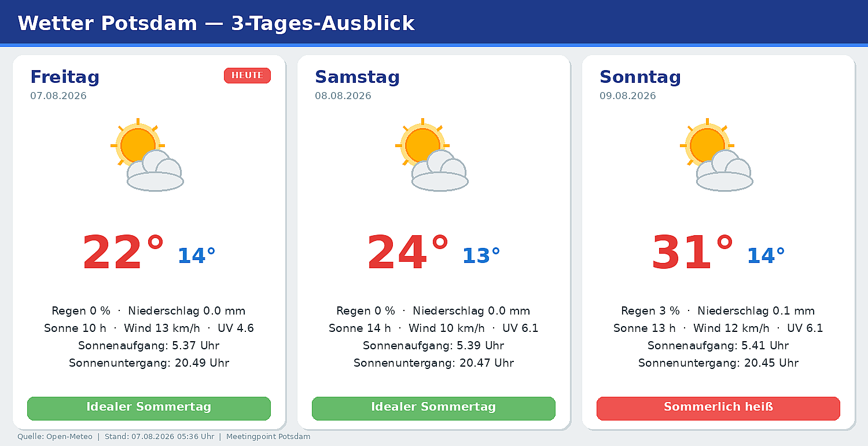The width and height of the screenshot is (868, 446).
Task: Select the Samstag day heading
Action: tap(357, 76)
